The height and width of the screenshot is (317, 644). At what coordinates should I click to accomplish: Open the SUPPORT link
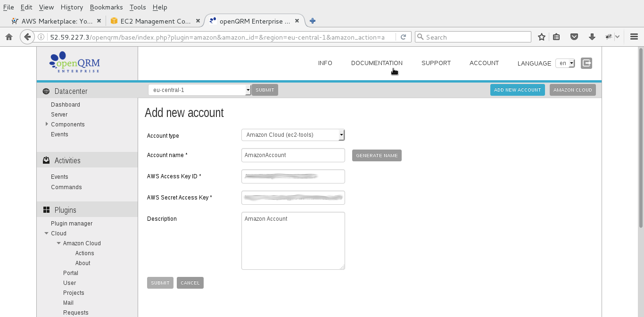(436, 63)
